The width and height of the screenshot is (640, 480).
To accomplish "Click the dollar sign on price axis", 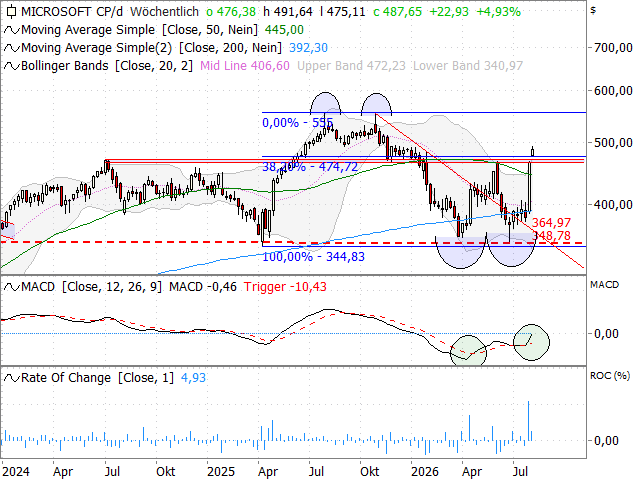I will pyautogui.click(x=593, y=11).
